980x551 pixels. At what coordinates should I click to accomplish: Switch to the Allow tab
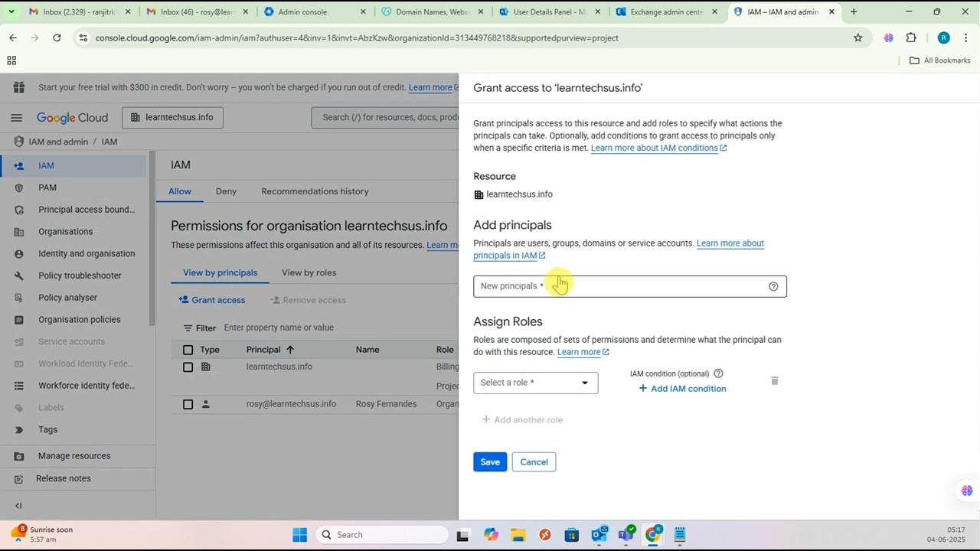(180, 191)
